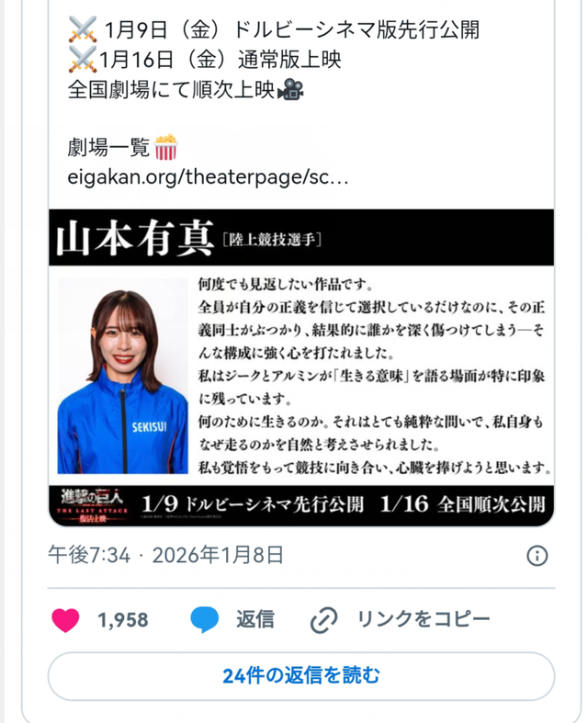Click the 1/16 全国順次公開 banner text
Image resolution: width=588 pixels, height=723 pixels.
click(x=462, y=504)
